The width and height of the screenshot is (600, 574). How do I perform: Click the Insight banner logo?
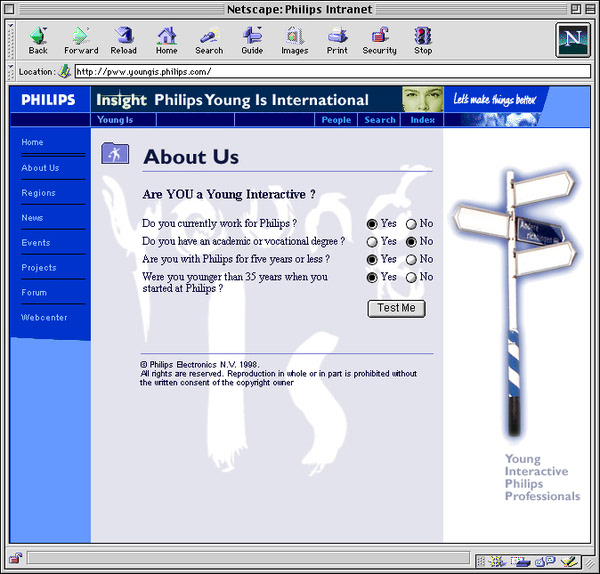121,100
